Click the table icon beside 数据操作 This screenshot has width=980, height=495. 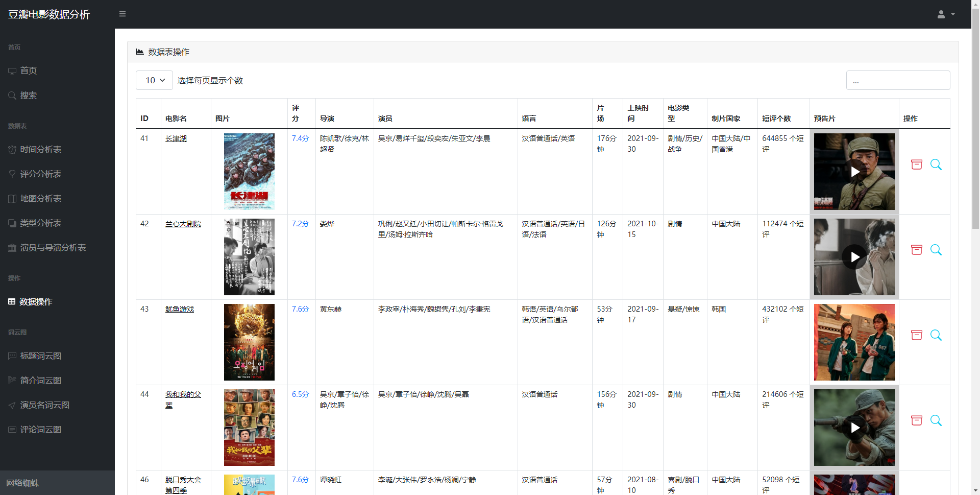tap(12, 301)
